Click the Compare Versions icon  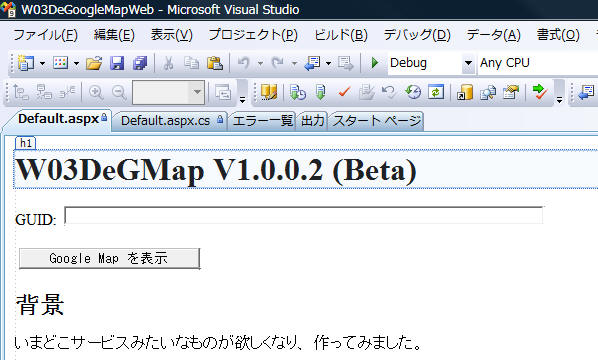point(488,92)
